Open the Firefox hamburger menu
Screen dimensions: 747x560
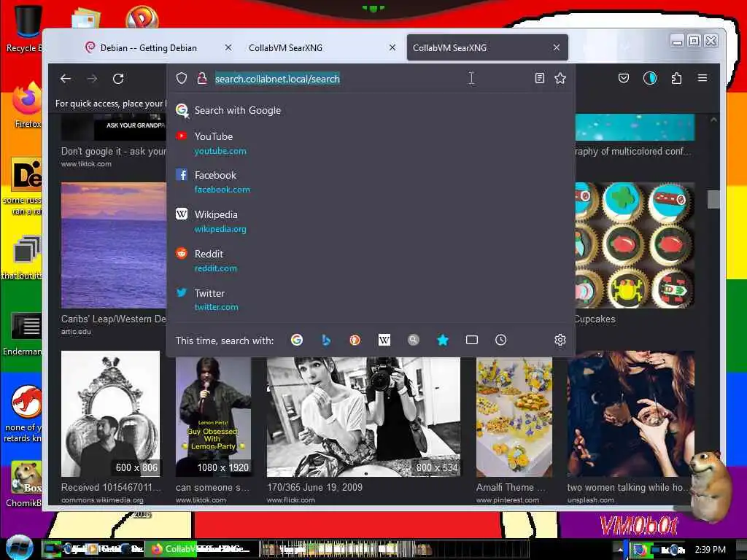[703, 77]
